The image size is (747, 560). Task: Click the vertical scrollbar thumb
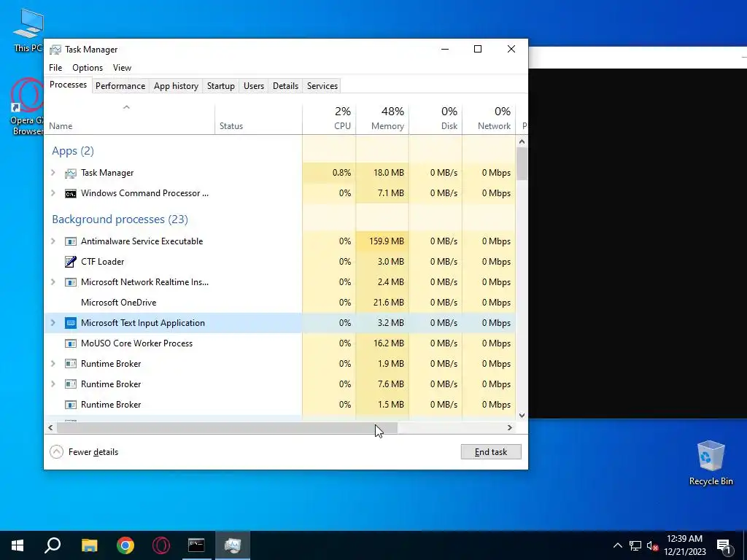tap(522, 164)
